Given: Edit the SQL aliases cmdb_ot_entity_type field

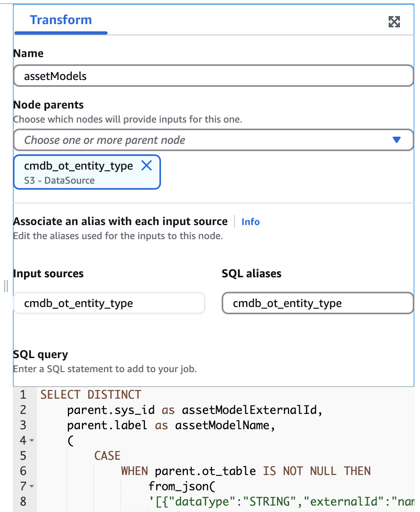Looking at the screenshot, I should point(318,303).
